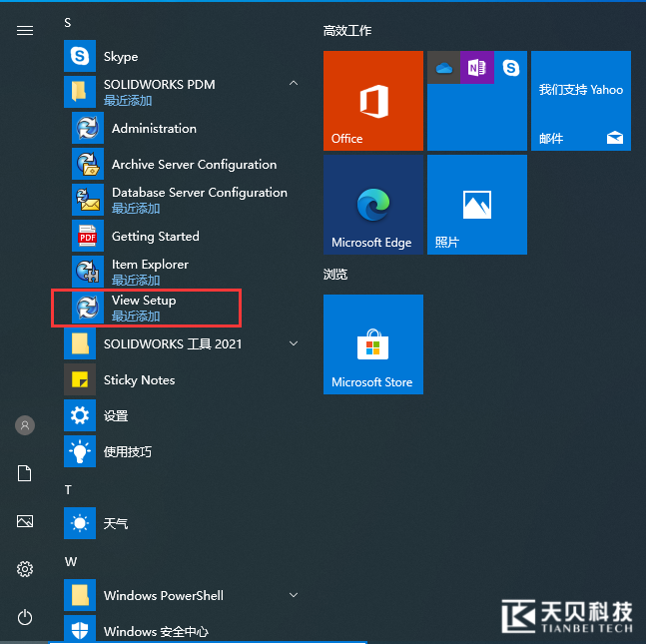Open the Office tile
The width and height of the screenshot is (646, 644).
coord(373,101)
